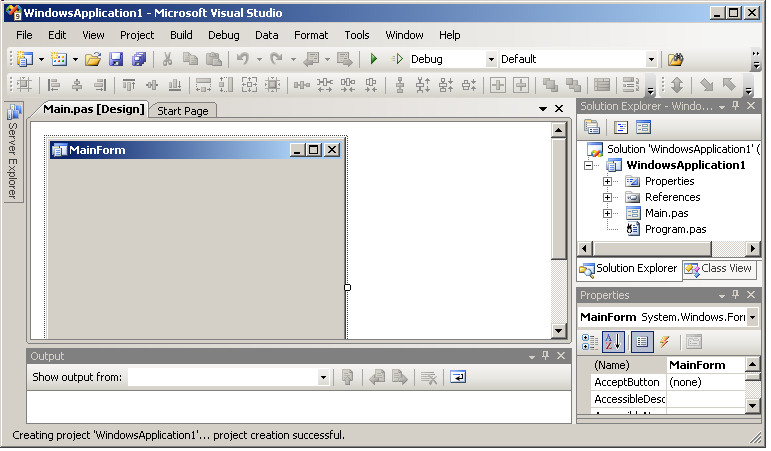Open the Show output from combo box
This screenshot has height=451, width=771.
coord(323,377)
